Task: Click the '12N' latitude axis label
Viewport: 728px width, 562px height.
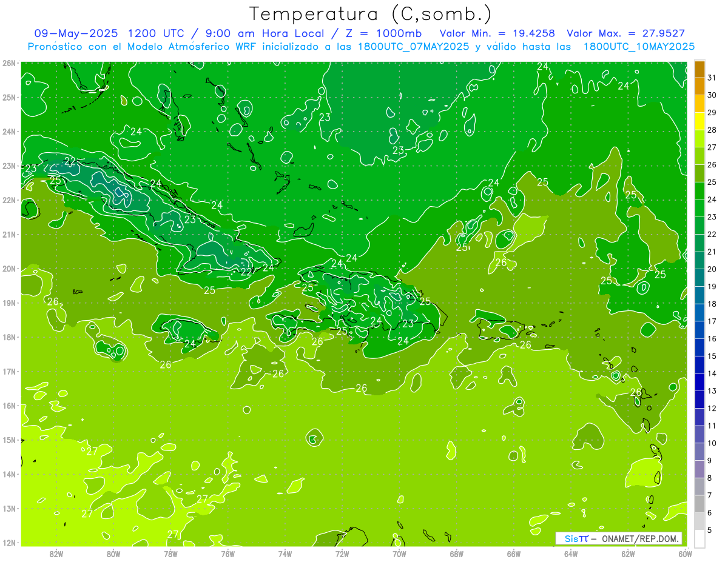Action: pyautogui.click(x=8, y=543)
